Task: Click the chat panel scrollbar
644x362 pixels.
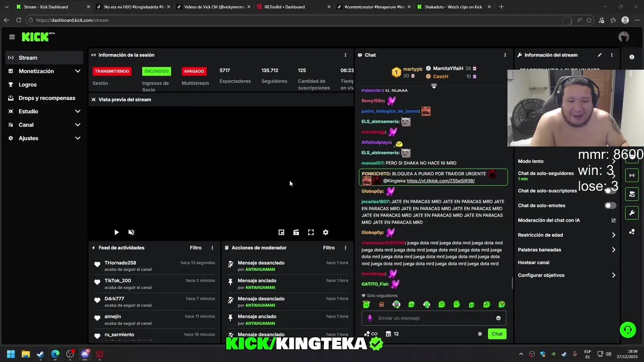Action: tap(513, 283)
